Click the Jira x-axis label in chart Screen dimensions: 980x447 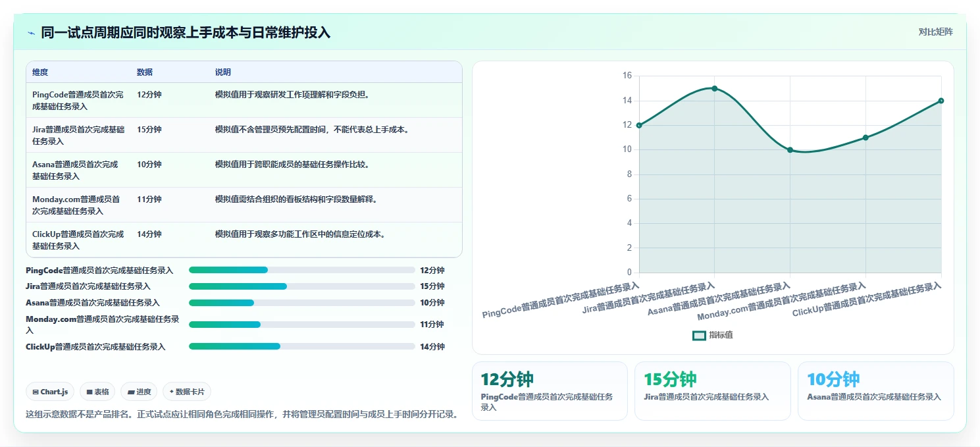[648, 298]
